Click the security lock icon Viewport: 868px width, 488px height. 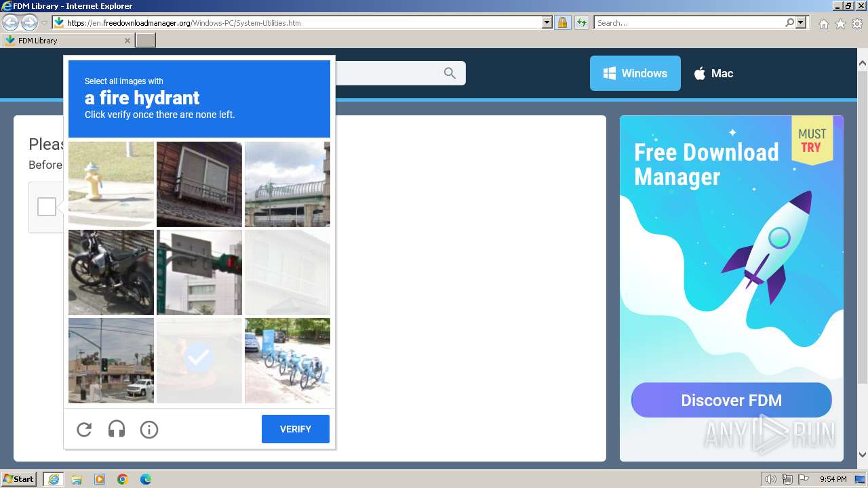[562, 22]
